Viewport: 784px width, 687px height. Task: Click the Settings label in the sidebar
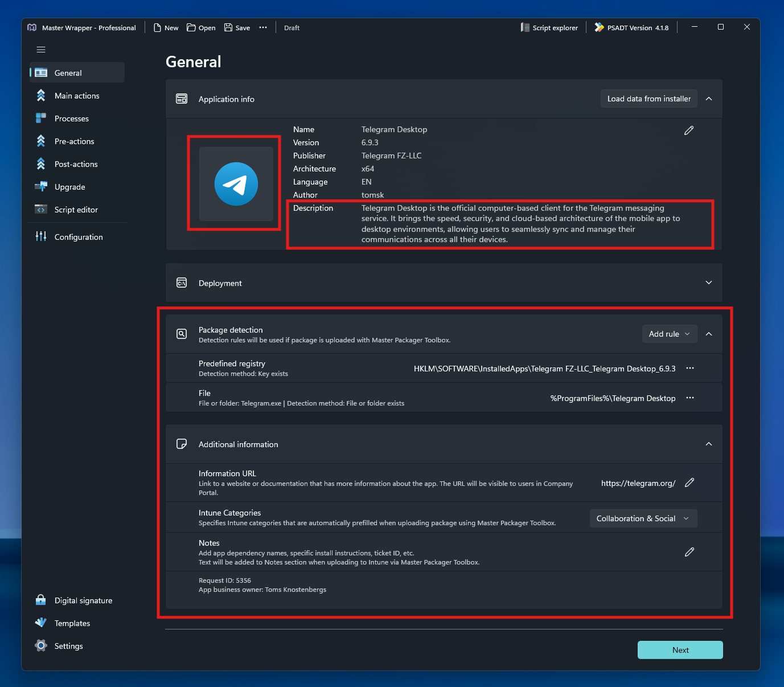pyautogui.click(x=69, y=646)
